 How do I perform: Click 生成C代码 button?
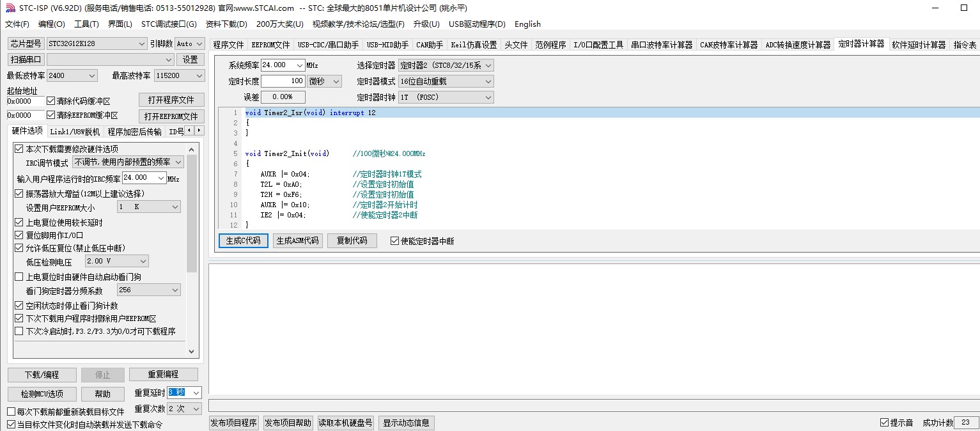pyautogui.click(x=244, y=241)
